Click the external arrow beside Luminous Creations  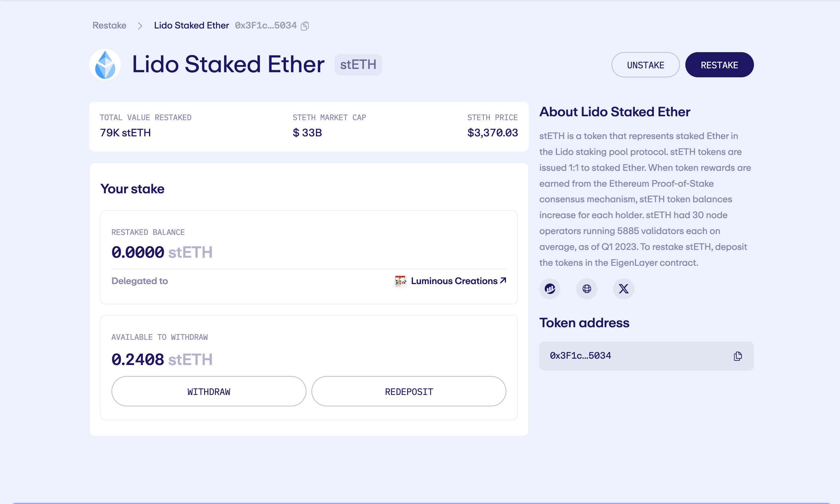pyautogui.click(x=503, y=280)
